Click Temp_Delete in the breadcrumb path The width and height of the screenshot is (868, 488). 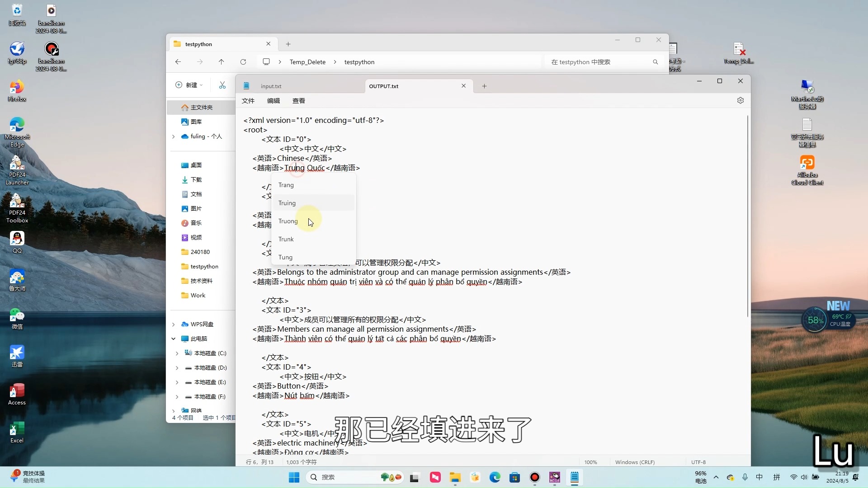[x=308, y=62]
